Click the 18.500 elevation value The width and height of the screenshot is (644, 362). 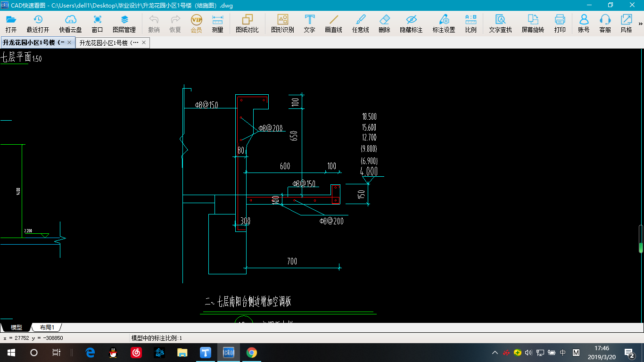pyautogui.click(x=369, y=116)
